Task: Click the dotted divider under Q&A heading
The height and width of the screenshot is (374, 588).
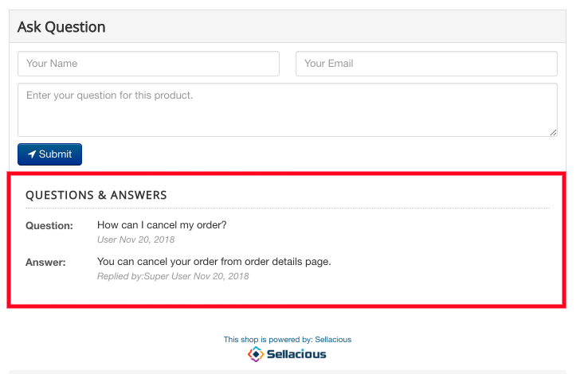Action: pyautogui.click(x=288, y=208)
